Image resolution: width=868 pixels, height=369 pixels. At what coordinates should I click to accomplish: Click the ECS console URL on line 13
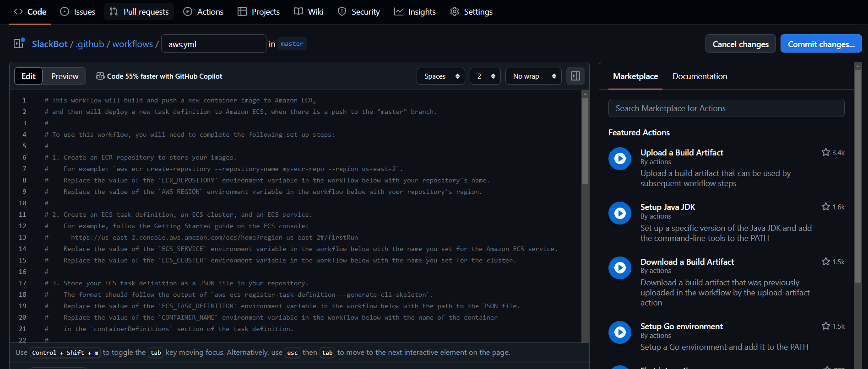pyautogui.click(x=214, y=237)
